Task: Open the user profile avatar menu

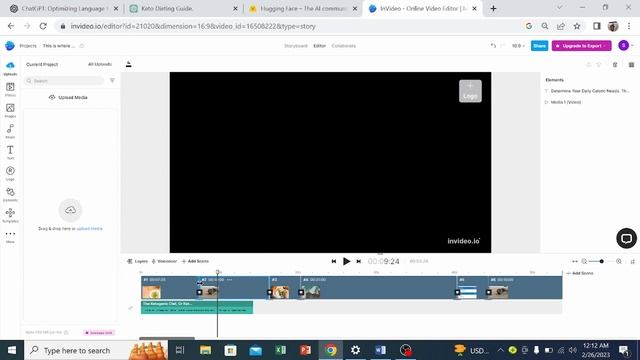Action: pos(623,46)
